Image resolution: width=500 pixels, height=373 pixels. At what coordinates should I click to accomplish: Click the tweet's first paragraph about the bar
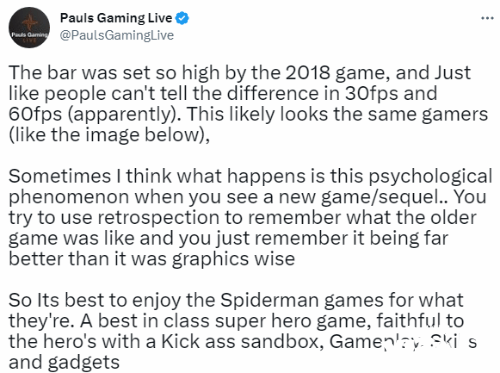248,104
